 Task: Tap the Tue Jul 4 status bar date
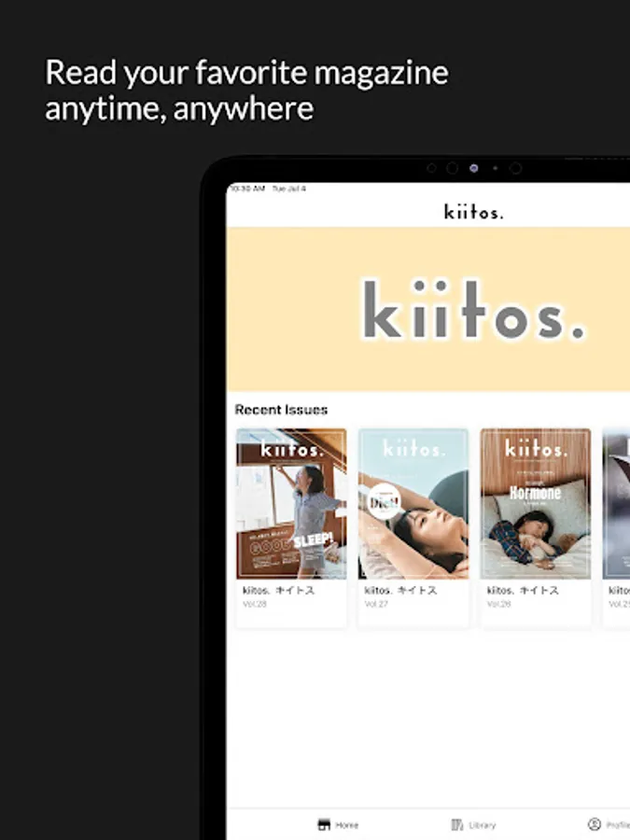[x=289, y=189]
